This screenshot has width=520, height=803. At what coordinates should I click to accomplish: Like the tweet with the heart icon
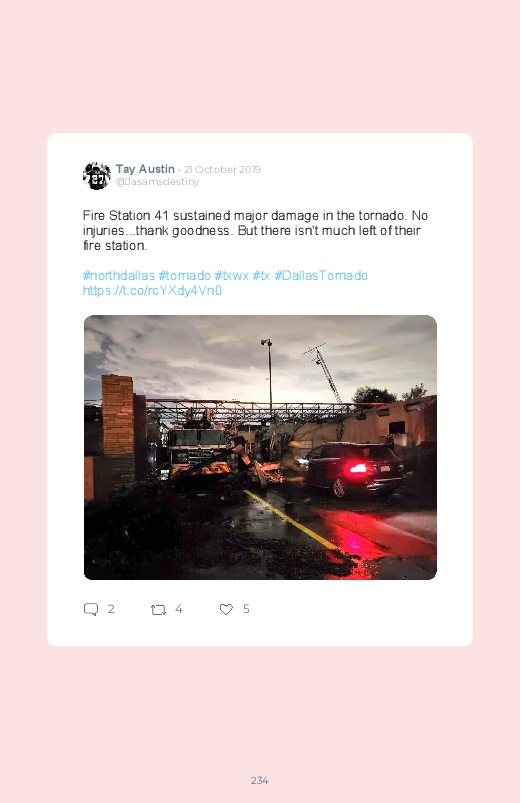coord(226,609)
